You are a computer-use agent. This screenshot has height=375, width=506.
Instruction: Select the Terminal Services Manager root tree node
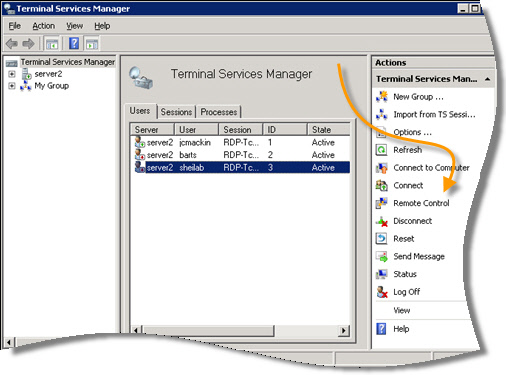tap(68, 62)
